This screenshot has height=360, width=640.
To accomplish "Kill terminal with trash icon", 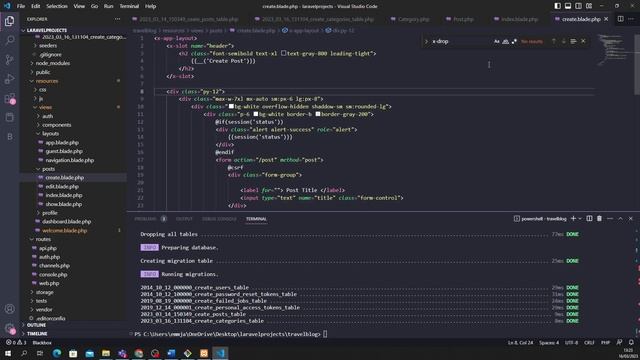I will point(599,219).
